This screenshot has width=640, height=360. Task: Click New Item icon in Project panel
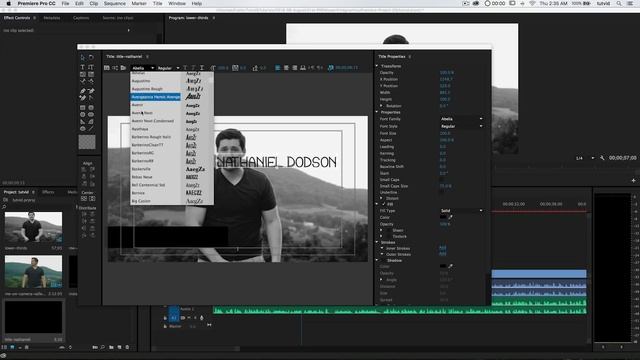[x=119, y=347]
